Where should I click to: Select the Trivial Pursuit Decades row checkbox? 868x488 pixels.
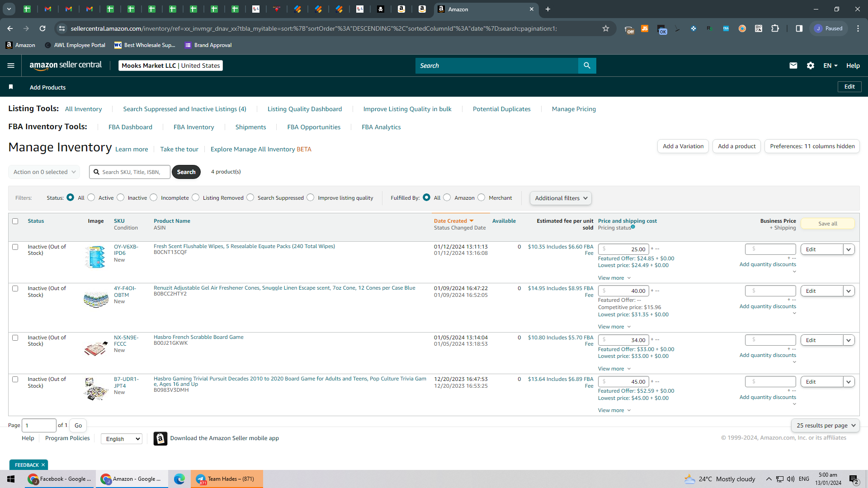(15, 380)
